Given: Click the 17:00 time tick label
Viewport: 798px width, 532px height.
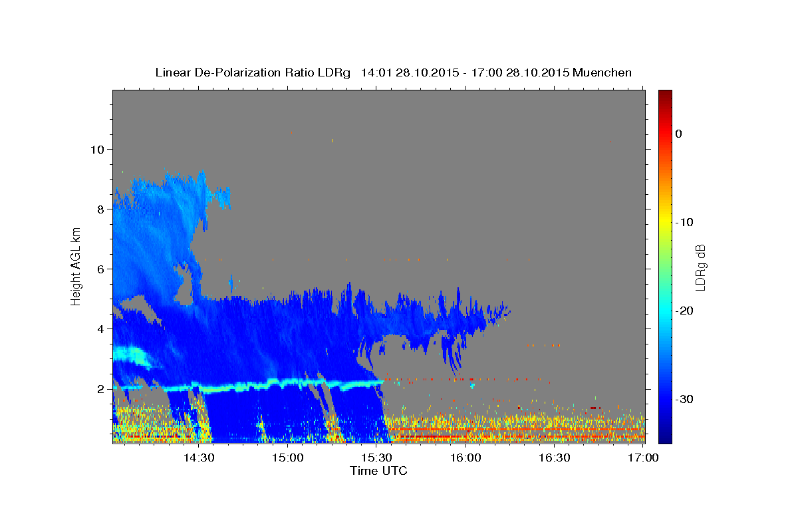Looking at the screenshot, I should click(643, 458).
